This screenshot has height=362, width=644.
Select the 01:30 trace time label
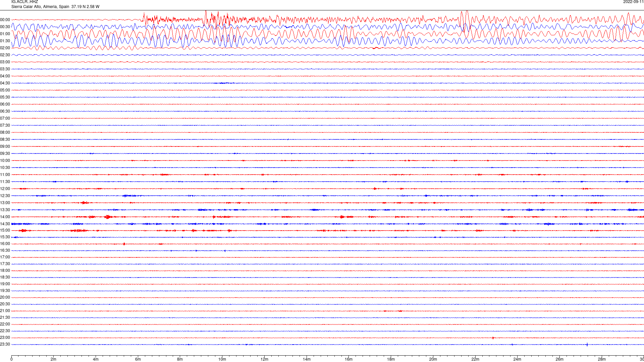[5, 41]
